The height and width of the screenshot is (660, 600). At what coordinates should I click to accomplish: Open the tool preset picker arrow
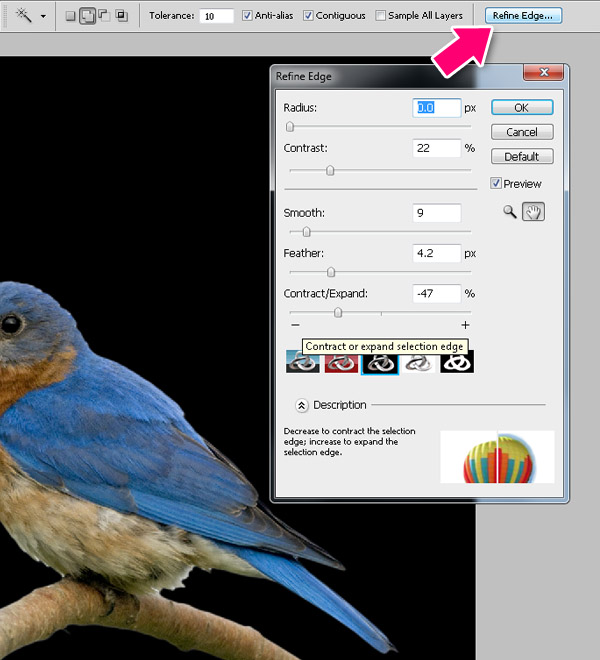[43, 17]
